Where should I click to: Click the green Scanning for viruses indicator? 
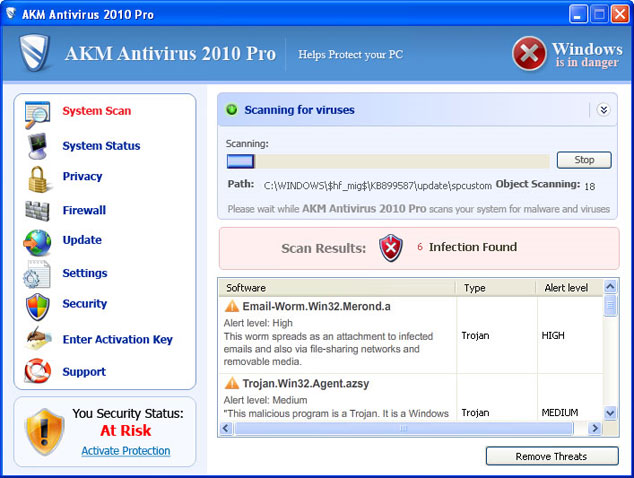pos(232,110)
